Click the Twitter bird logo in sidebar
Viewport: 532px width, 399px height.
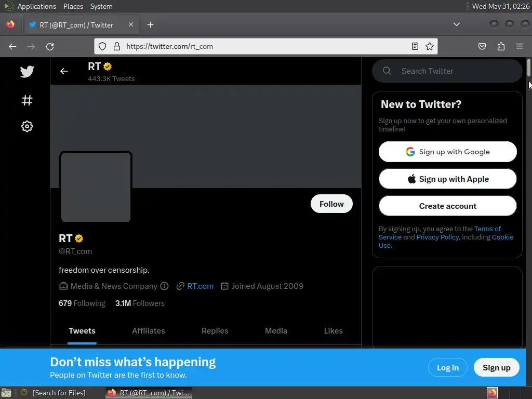[x=27, y=71]
